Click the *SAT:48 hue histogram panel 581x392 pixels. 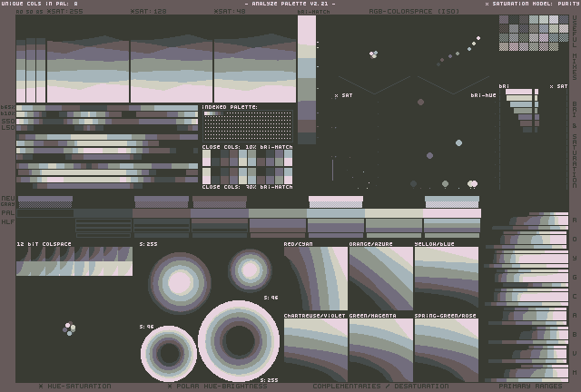click(x=255, y=69)
